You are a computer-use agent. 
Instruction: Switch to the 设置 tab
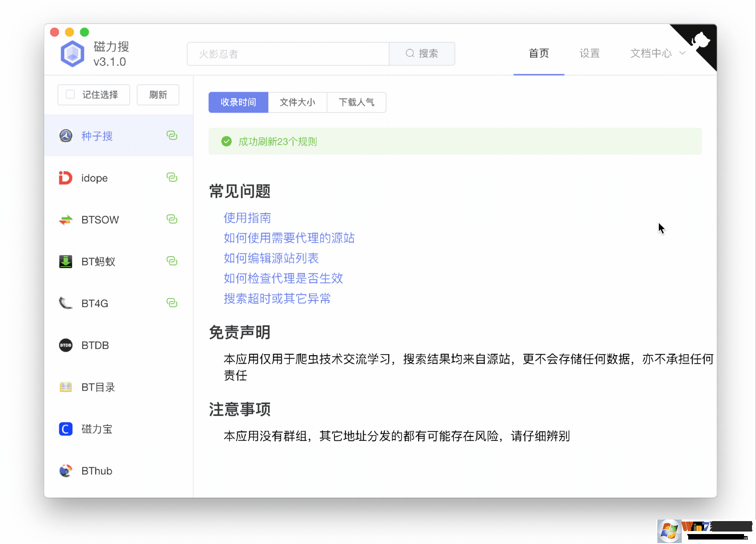(x=589, y=53)
